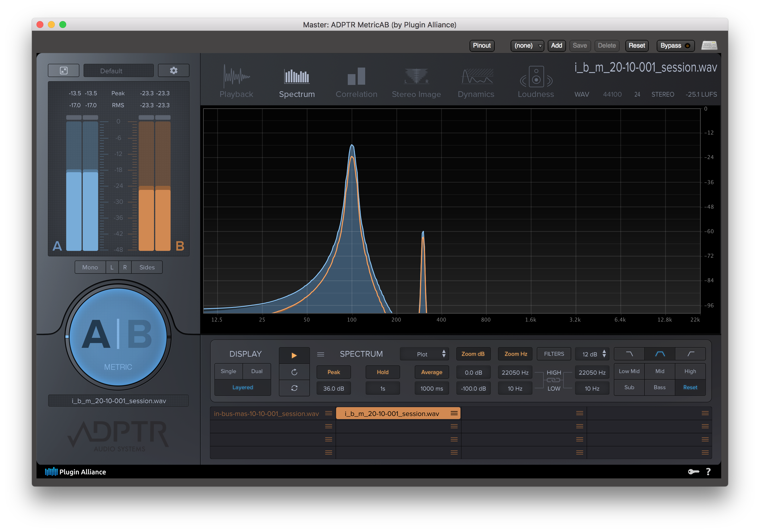
Task: Toggle the Average spectrum button
Action: [x=432, y=372]
